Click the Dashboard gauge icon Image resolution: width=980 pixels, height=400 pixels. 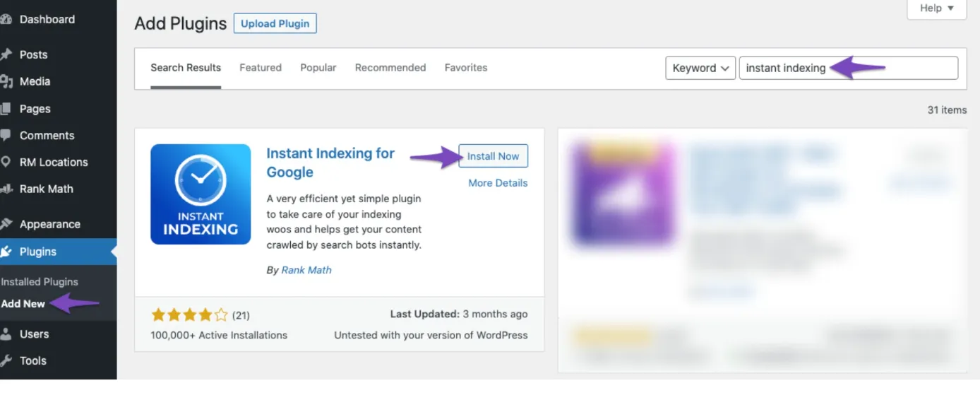pos(6,20)
